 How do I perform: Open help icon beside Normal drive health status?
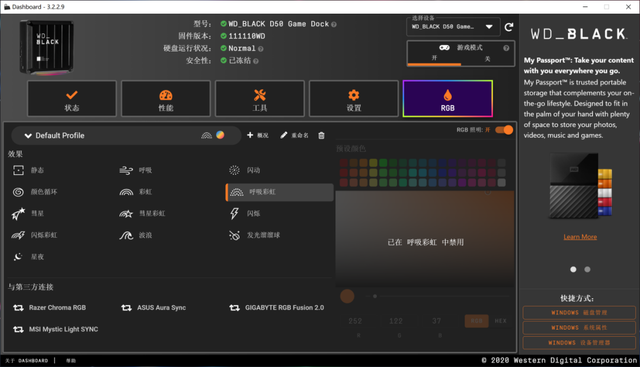[x=260, y=49]
